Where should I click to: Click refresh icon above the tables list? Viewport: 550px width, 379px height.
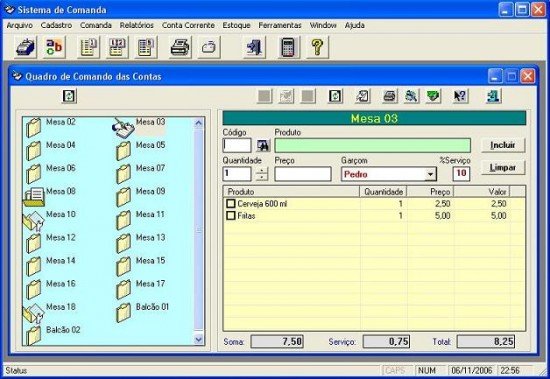coord(69,96)
